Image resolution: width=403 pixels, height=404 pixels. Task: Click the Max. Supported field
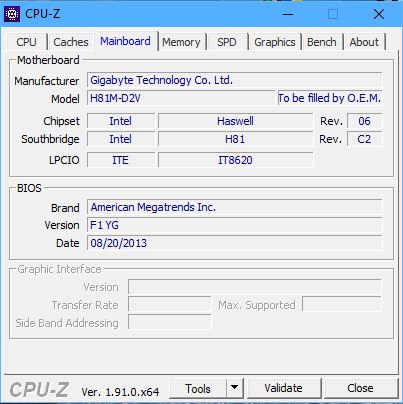click(342, 304)
